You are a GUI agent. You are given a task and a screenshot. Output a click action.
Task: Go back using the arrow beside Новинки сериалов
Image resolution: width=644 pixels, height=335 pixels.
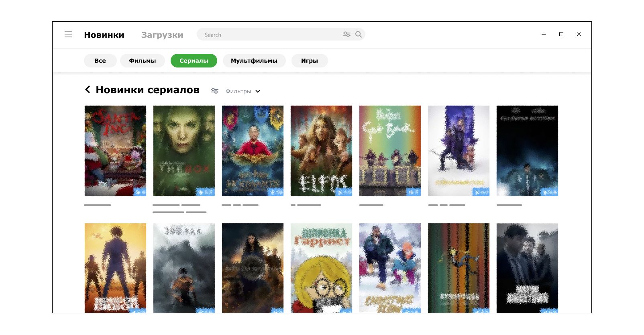(x=88, y=90)
